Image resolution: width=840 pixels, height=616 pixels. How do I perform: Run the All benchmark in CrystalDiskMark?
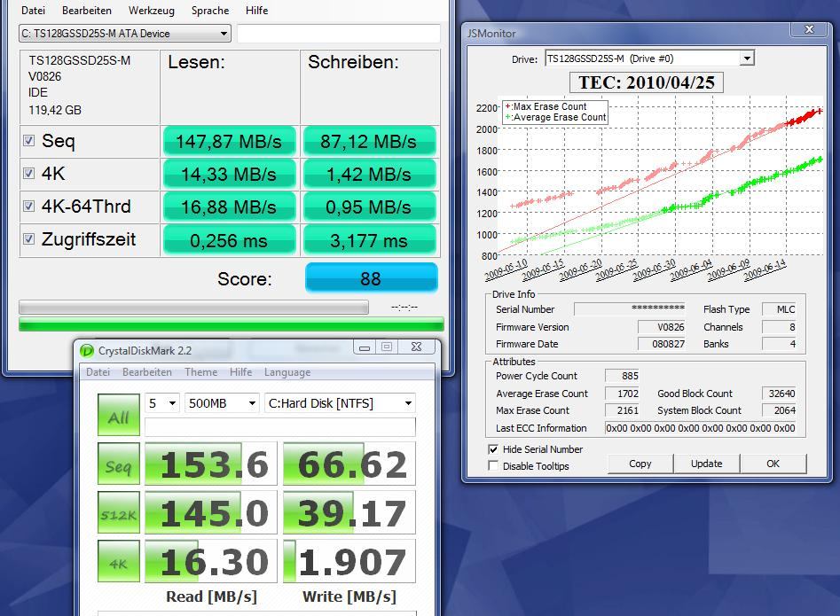point(118,416)
